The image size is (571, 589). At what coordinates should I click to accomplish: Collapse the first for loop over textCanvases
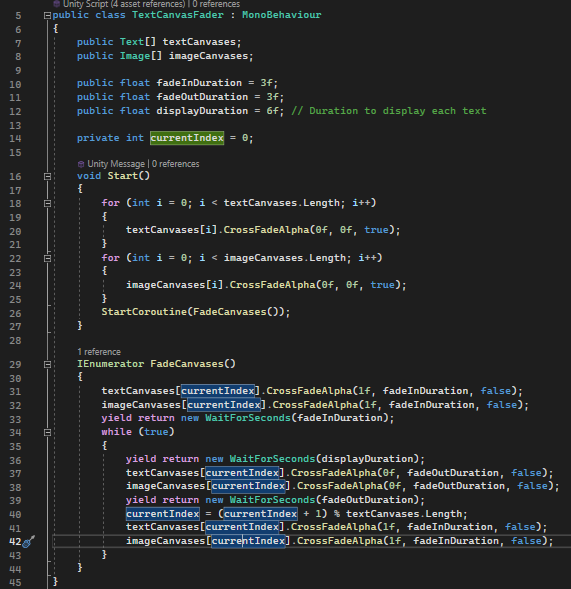[x=47, y=203]
